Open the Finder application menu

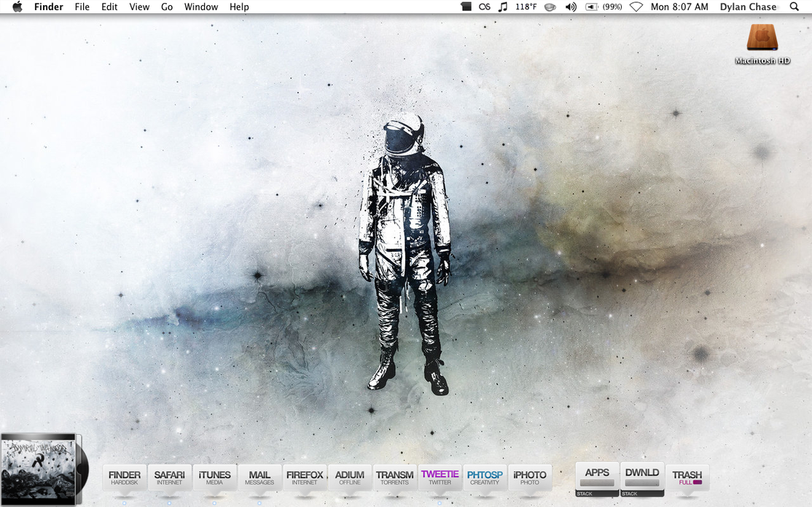49,7
